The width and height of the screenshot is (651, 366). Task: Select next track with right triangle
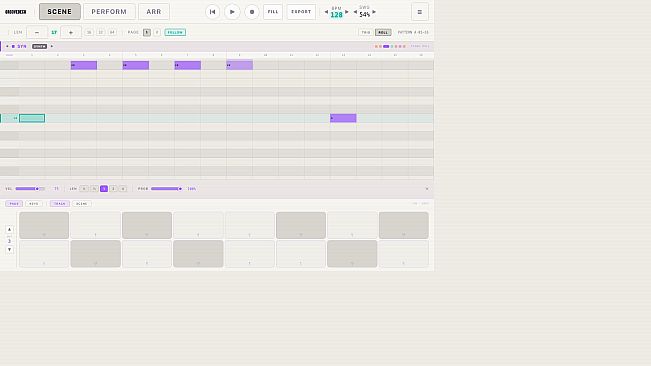(x=52, y=46)
